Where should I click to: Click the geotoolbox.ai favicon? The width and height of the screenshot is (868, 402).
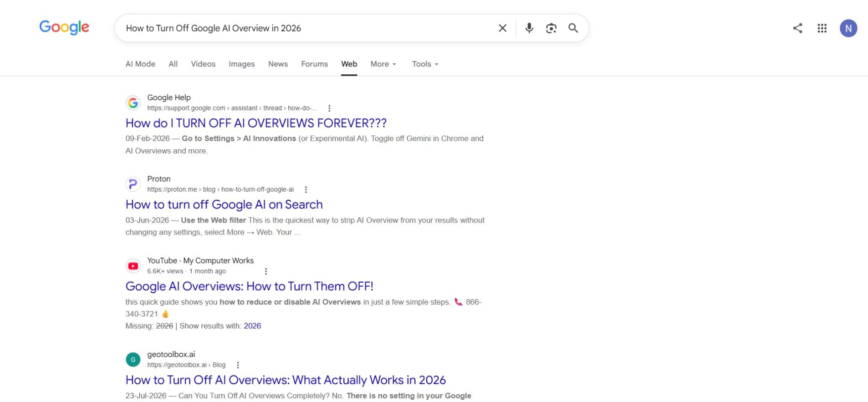click(x=133, y=359)
